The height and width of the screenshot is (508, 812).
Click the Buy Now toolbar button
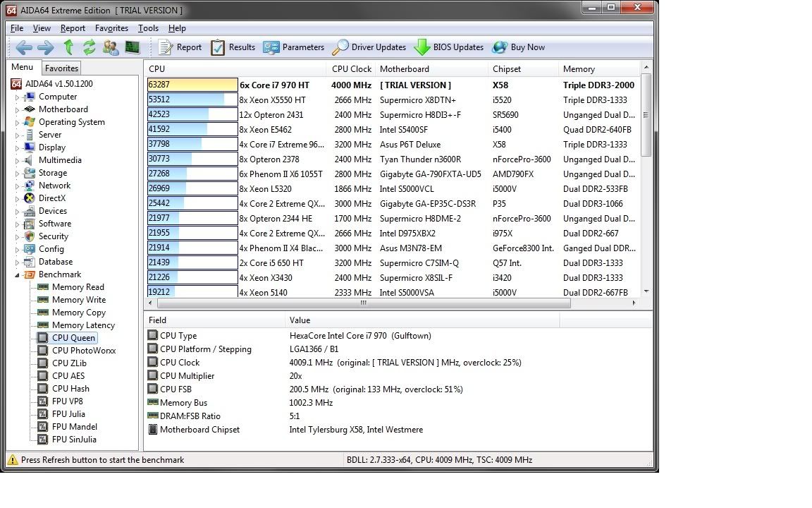tap(518, 47)
